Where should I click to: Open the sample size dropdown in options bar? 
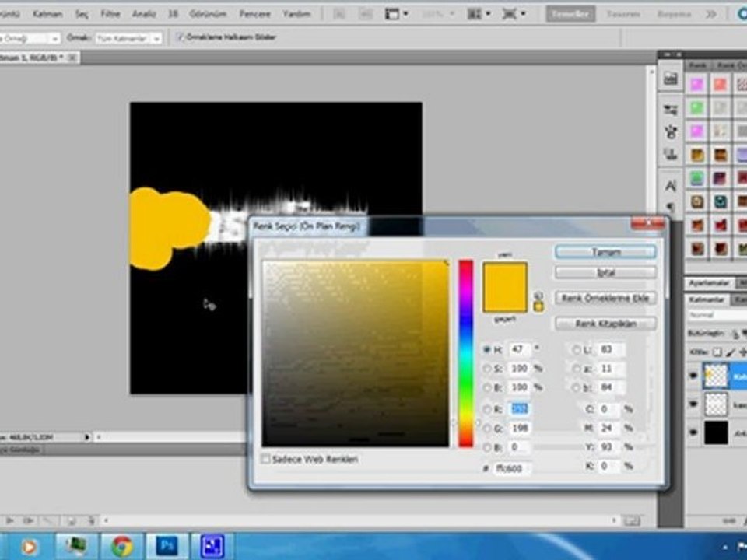tap(30, 38)
